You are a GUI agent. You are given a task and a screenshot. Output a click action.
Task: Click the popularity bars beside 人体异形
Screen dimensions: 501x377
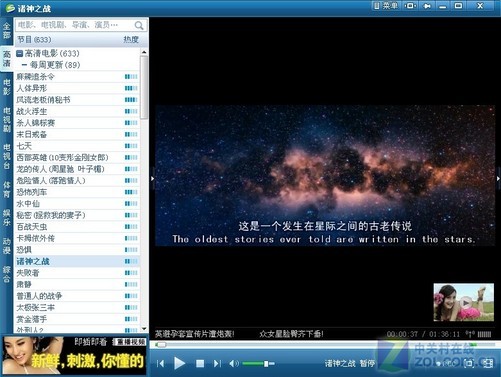tap(131, 88)
